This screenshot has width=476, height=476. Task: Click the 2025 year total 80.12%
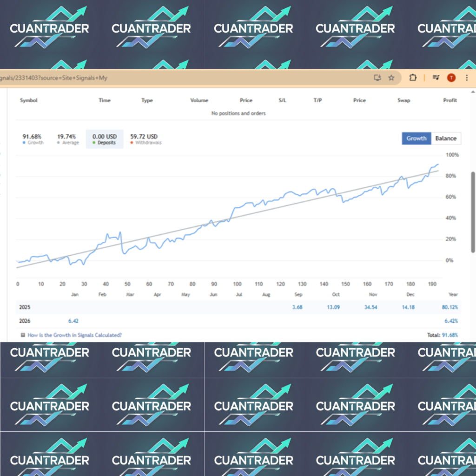450,307
